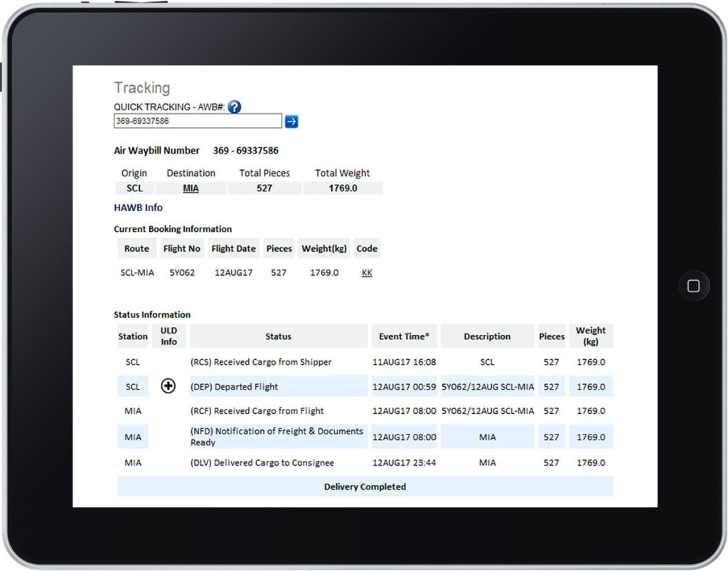Open the MIA destination link
Screen dimensions: 728x571
pyautogui.click(x=191, y=188)
